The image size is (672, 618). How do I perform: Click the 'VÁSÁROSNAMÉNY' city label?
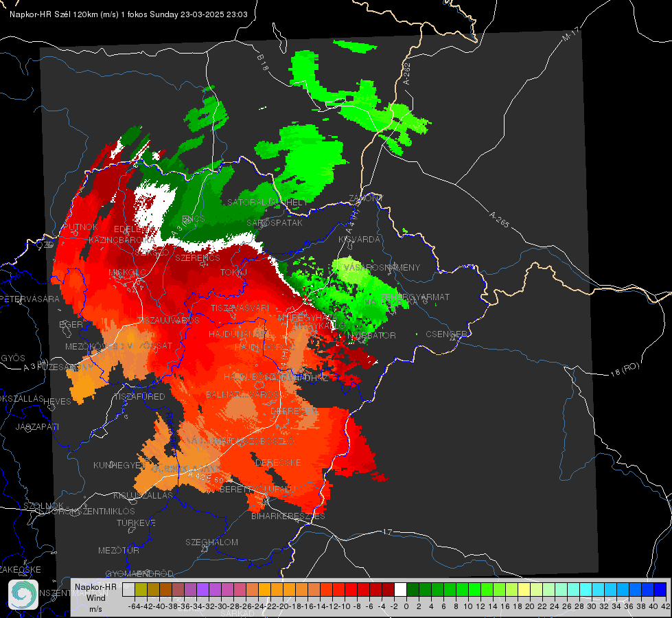tap(382, 268)
